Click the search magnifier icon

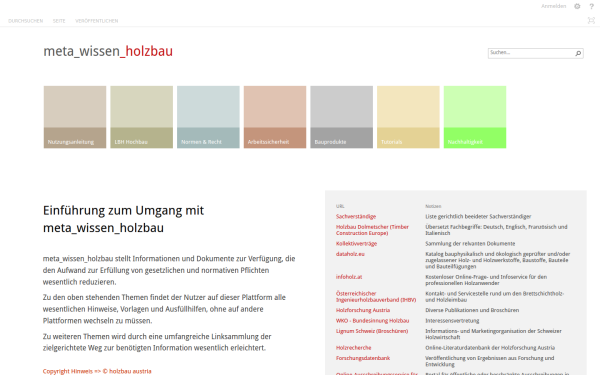[578, 53]
